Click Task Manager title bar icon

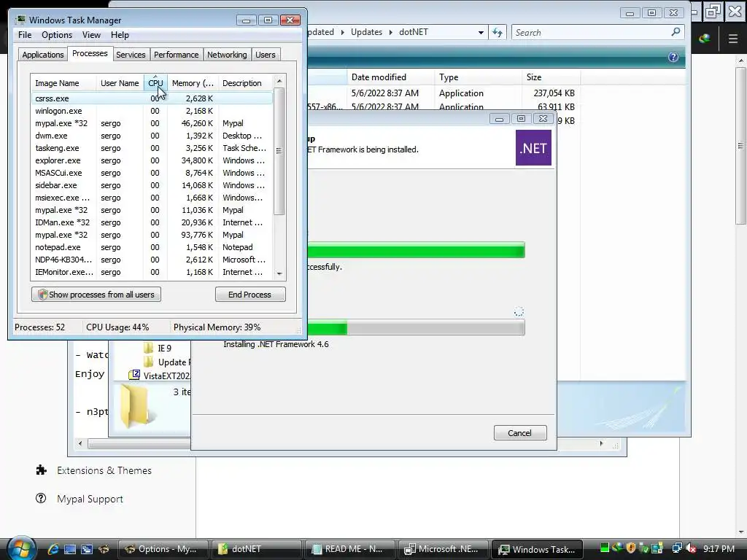[20, 20]
